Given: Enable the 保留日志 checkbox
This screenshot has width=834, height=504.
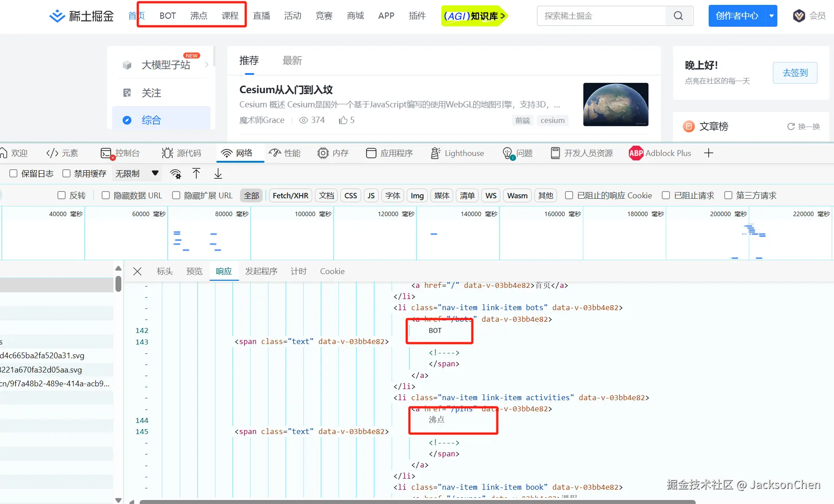Looking at the screenshot, I should [x=13, y=174].
